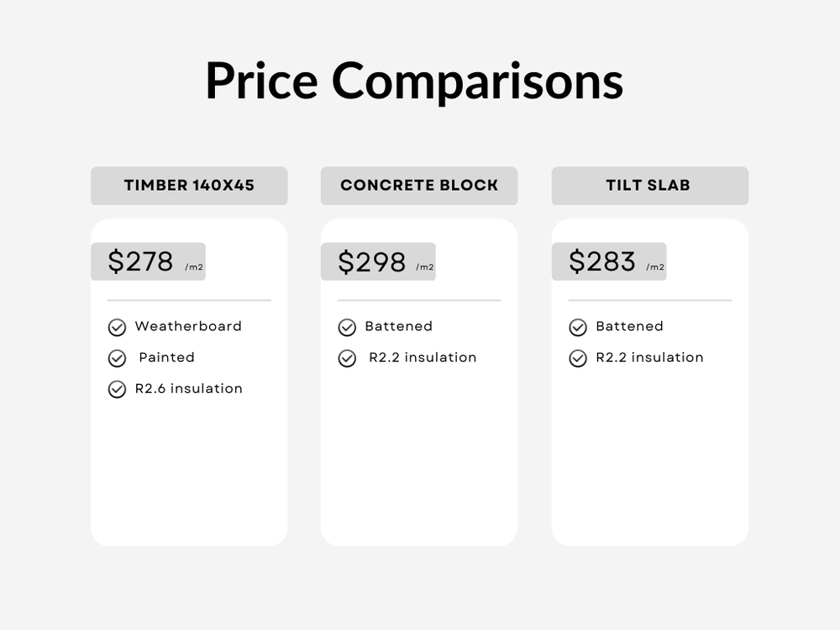Viewport: 840px width, 630px height.
Task: Select the Timber 140x45 header label
Action: tap(189, 186)
